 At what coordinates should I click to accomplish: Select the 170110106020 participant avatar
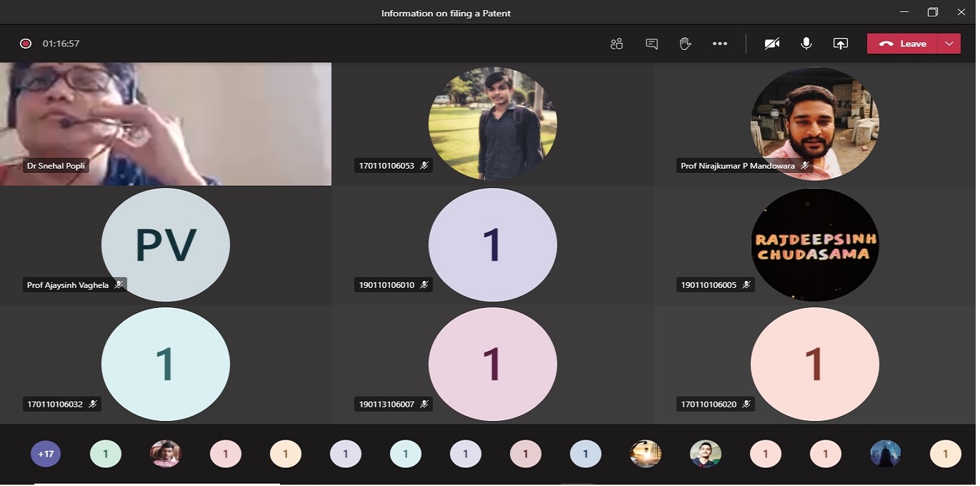814,364
